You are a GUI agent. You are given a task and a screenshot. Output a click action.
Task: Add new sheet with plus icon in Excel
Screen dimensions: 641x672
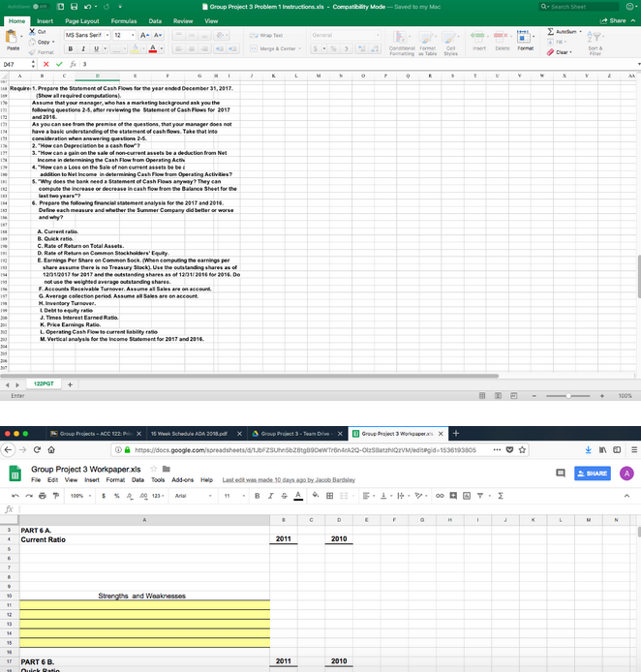click(x=70, y=383)
